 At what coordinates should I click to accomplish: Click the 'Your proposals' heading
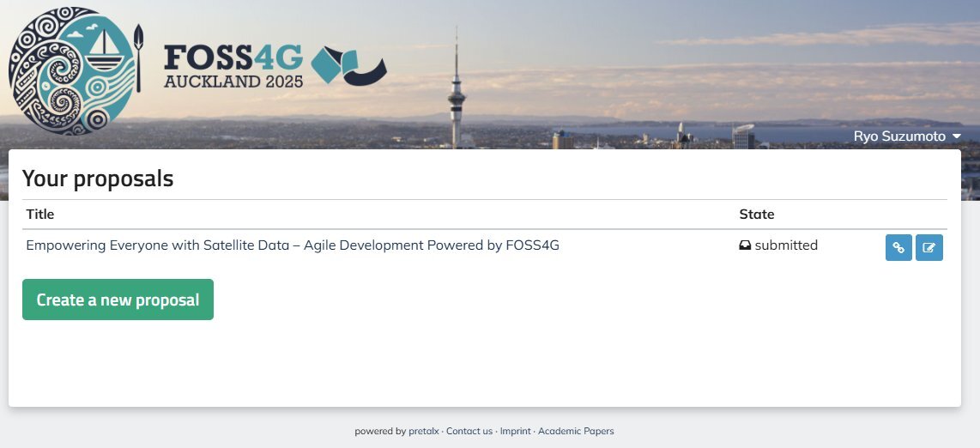click(98, 179)
